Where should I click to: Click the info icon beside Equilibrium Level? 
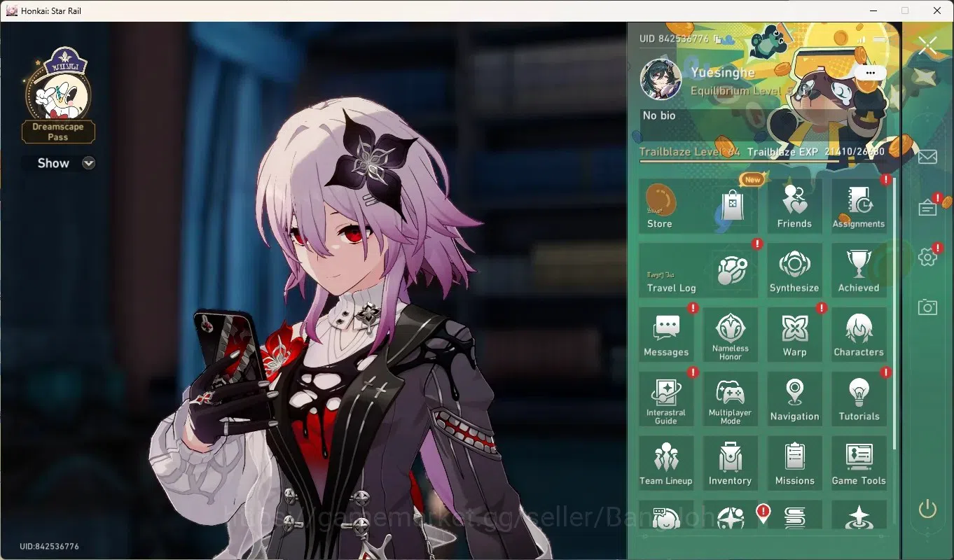click(805, 91)
